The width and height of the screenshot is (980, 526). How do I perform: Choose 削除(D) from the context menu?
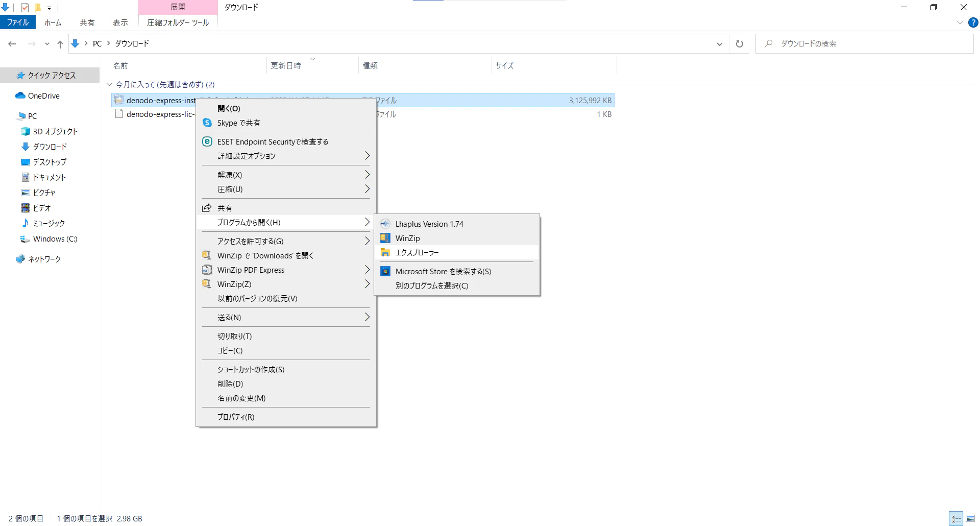pos(286,384)
